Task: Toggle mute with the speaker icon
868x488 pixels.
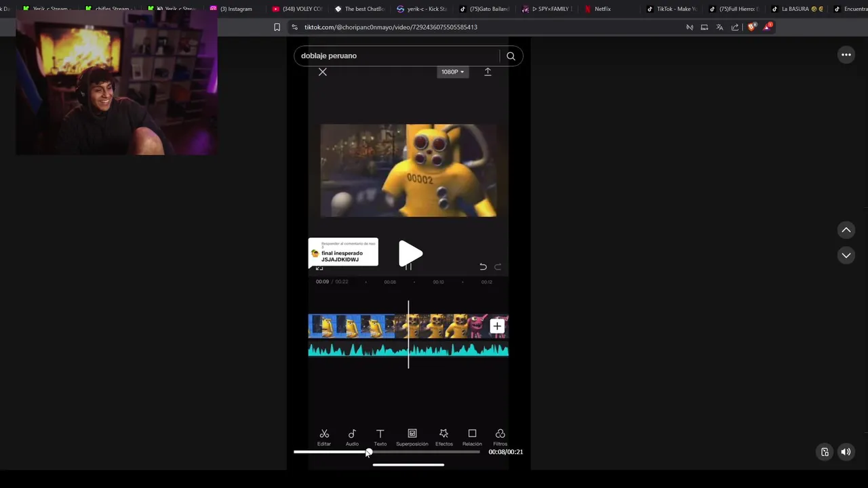Action: pos(846,452)
